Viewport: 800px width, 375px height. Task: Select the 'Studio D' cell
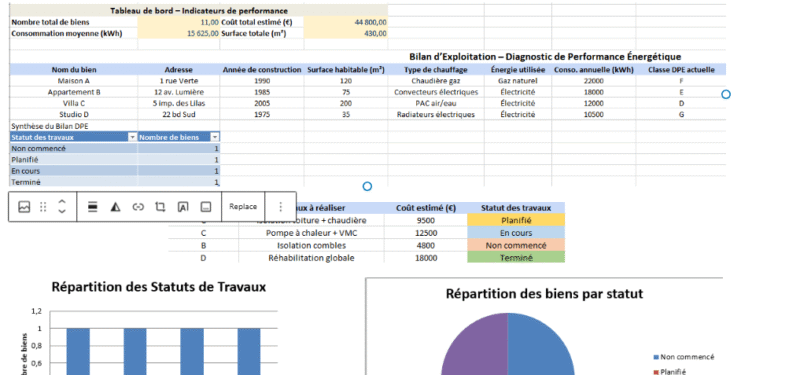[x=73, y=114]
